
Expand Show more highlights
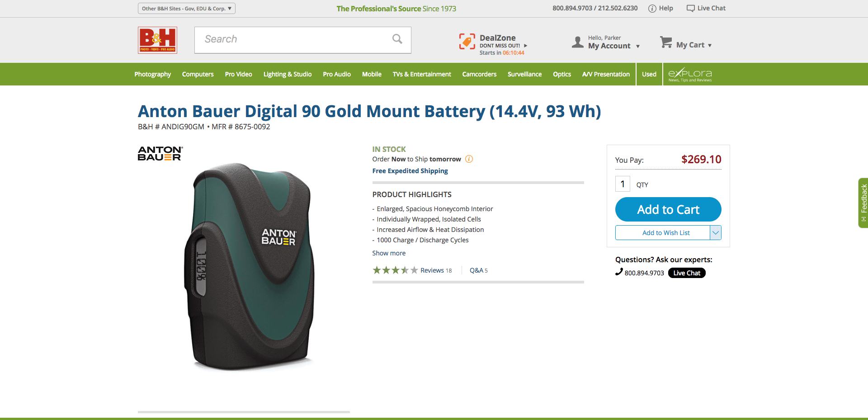tap(389, 253)
